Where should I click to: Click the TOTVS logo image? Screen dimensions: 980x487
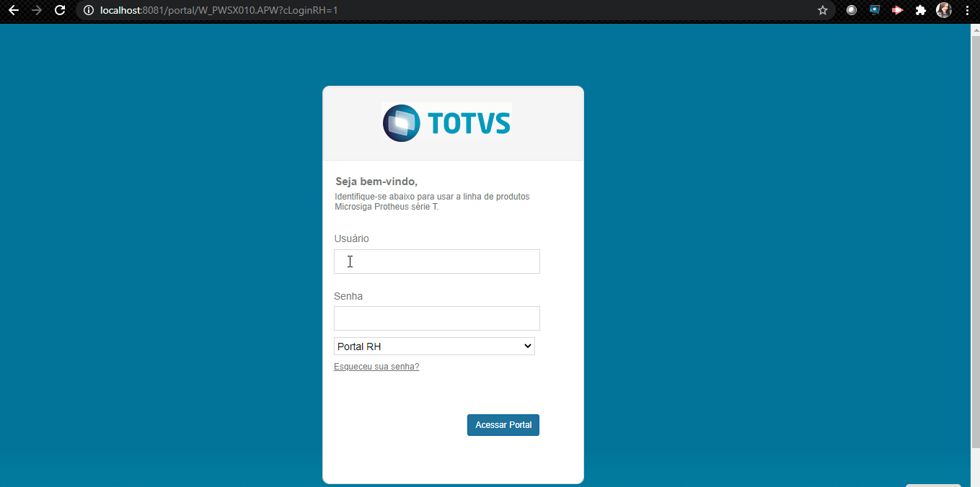[446, 122]
